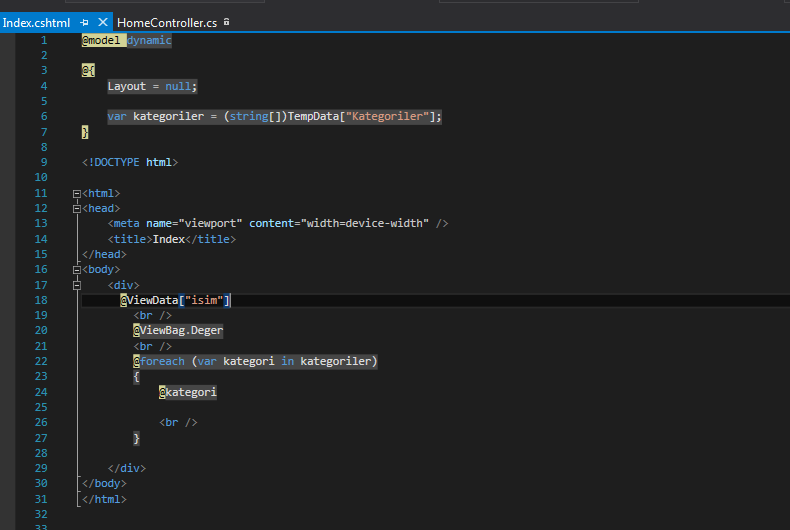790x530 pixels.
Task: Click the @ViewBag.Deger expression
Action: tap(178, 330)
